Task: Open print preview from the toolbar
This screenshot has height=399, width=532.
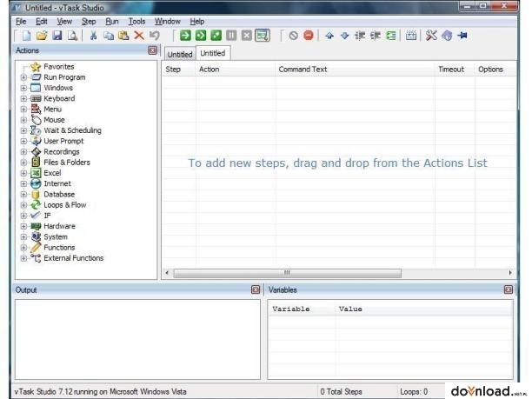Action: (x=72, y=36)
